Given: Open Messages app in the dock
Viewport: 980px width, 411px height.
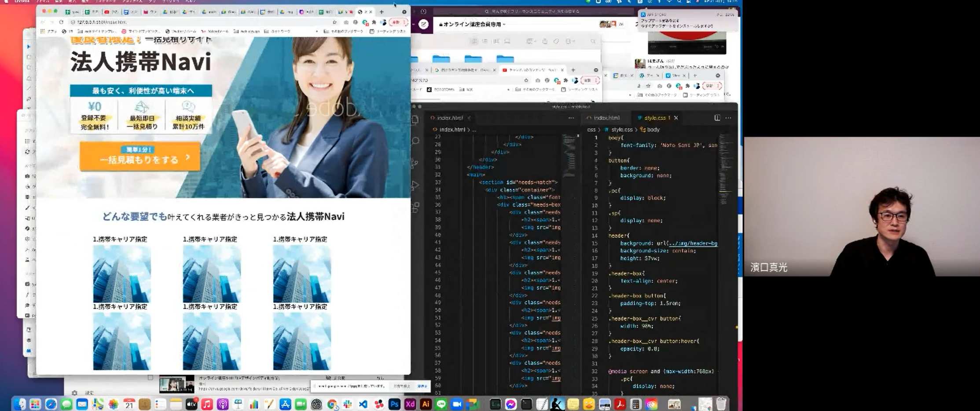Looking at the screenshot, I should click(66, 404).
